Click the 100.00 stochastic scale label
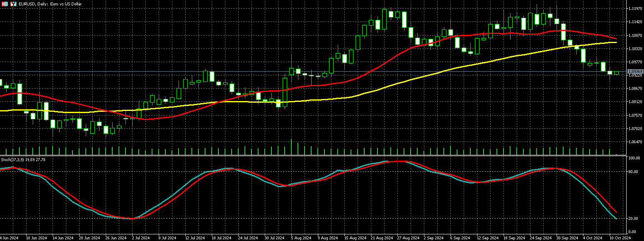Image resolution: width=644 pixels, height=241 pixels. [x=634, y=158]
